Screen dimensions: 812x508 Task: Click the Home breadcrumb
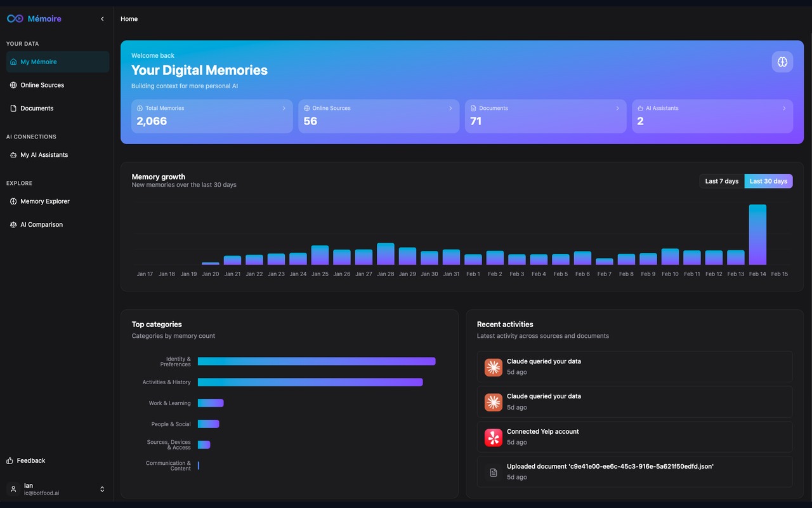pyautogui.click(x=129, y=18)
